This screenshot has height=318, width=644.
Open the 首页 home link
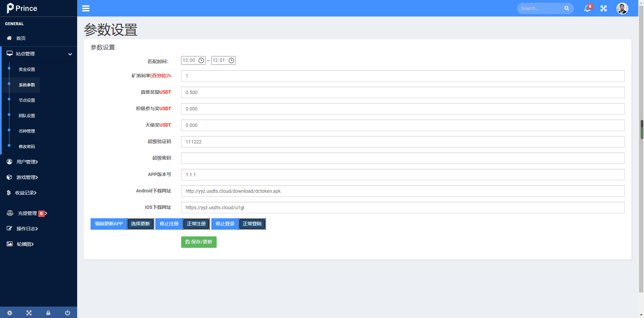21,38
